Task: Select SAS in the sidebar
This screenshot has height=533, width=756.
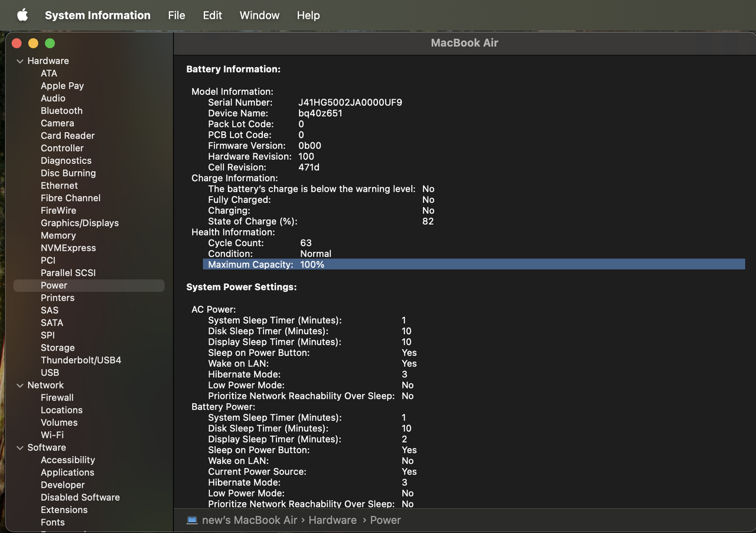Action: click(x=50, y=310)
